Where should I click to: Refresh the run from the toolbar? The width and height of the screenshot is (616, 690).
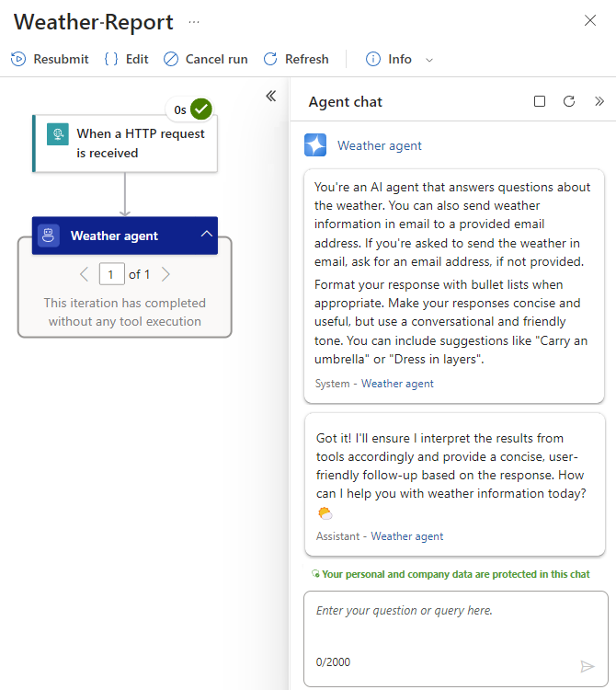pyautogui.click(x=296, y=59)
